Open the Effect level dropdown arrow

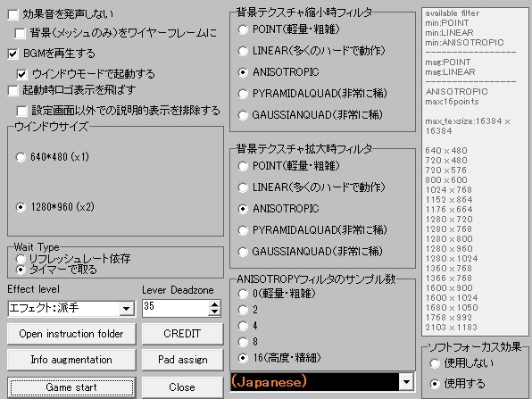(126, 309)
